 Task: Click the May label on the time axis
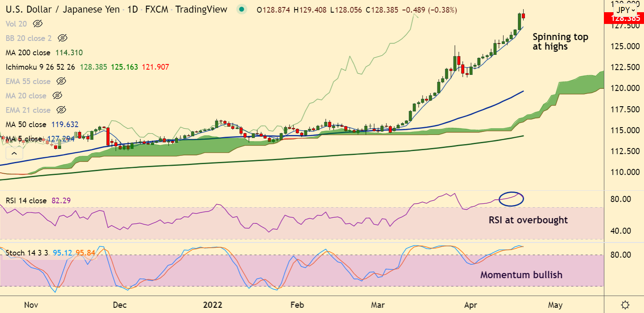tap(555, 305)
